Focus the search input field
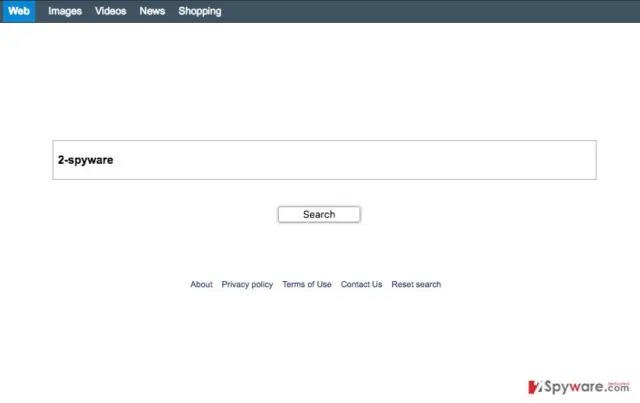 [324, 160]
